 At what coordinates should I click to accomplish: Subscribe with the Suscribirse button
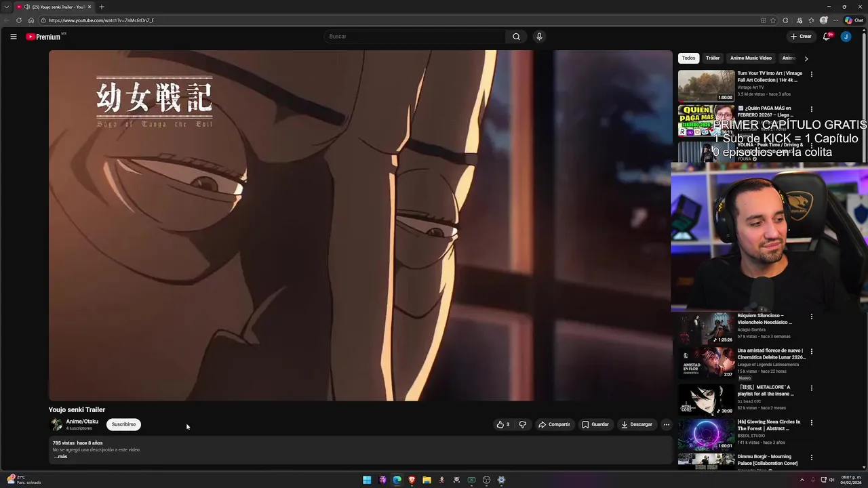[123, 424]
